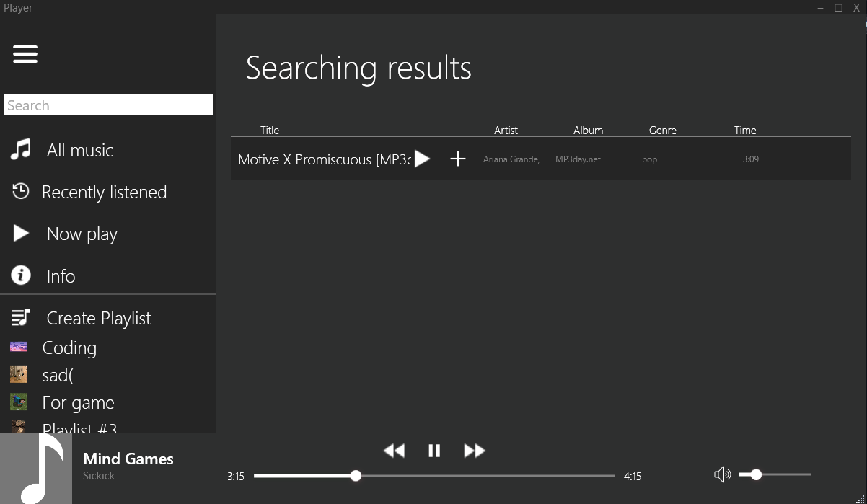
Task: Click the For game playlist thumbnail
Action: (19, 402)
